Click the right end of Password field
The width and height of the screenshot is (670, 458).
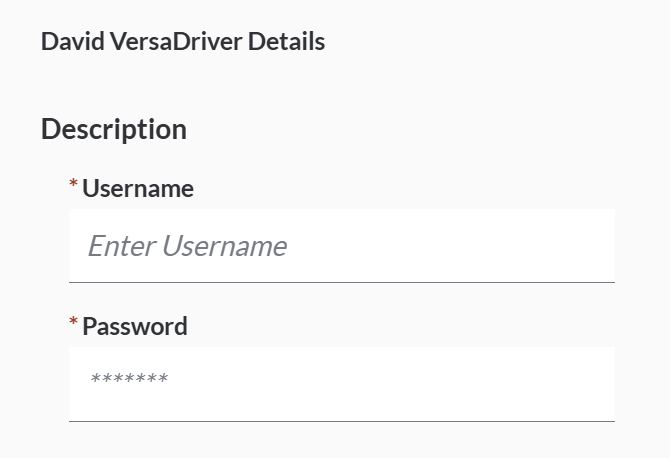(x=595, y=384)
